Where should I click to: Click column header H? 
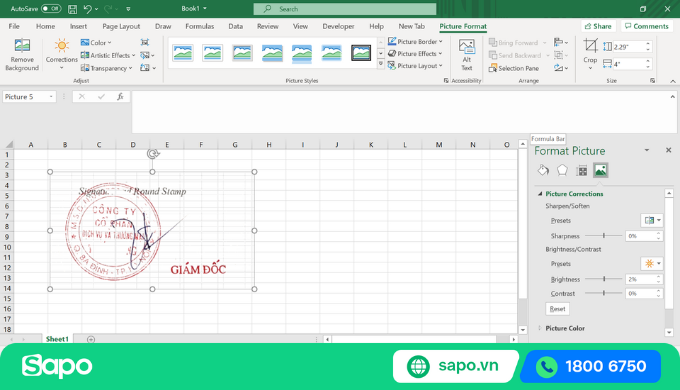(269, 145)
